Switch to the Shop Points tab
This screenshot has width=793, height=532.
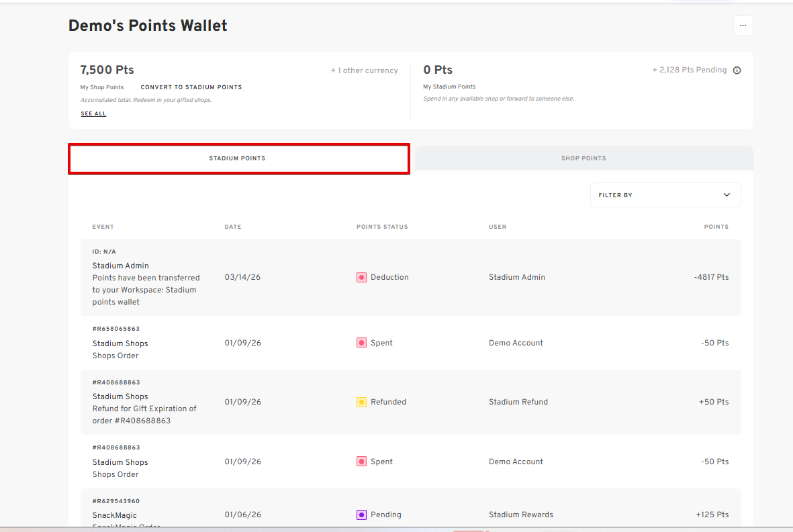[x=584, y=159]
